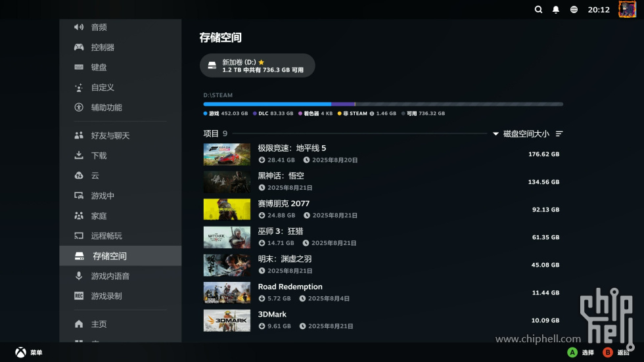
Task: Click the red B 返回 button
Action: point(616,352)
